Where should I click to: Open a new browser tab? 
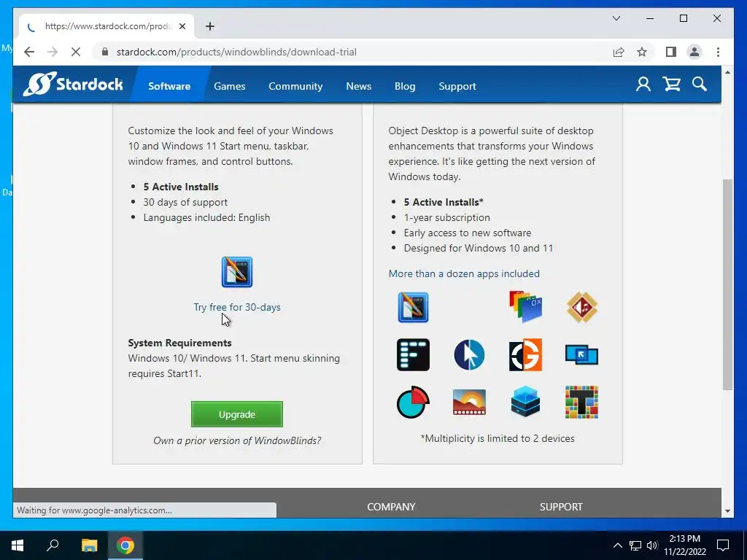click(x=210, y=26)
